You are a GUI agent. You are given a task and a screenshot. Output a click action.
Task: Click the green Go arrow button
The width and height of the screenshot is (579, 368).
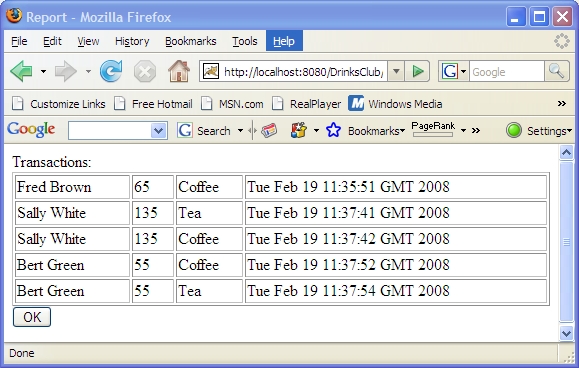417,71
